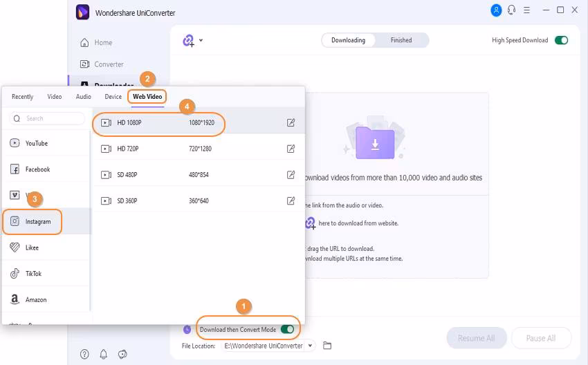Switch to the Finished tab

click(x=401, y=40)
